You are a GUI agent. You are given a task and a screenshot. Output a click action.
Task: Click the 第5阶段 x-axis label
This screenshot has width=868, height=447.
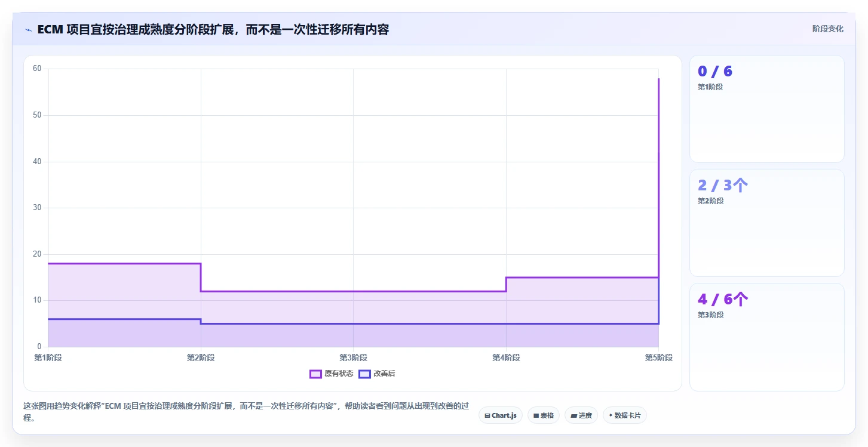659,357
